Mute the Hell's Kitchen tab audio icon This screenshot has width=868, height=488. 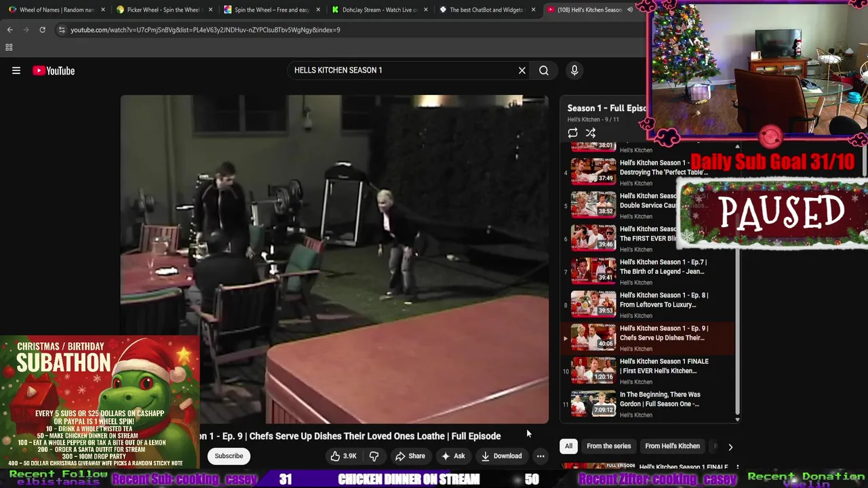[630, 9]
